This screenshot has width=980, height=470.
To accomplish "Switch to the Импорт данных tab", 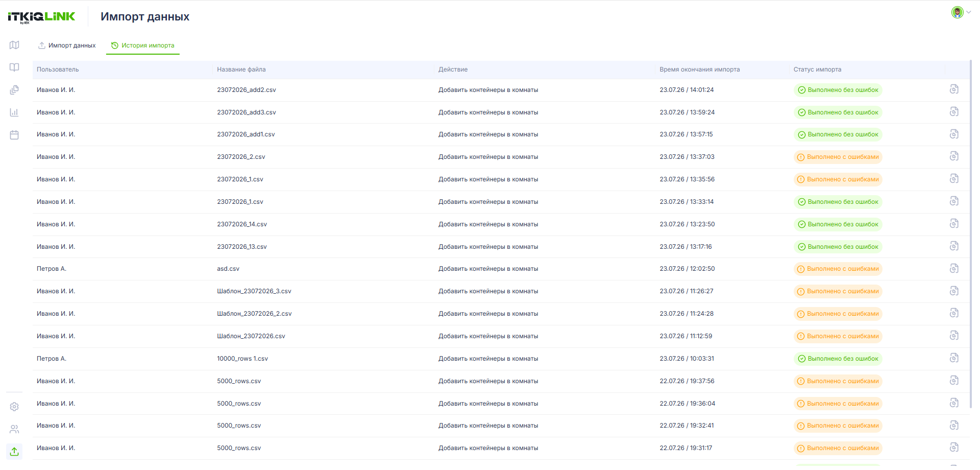I will coord(67,45).
